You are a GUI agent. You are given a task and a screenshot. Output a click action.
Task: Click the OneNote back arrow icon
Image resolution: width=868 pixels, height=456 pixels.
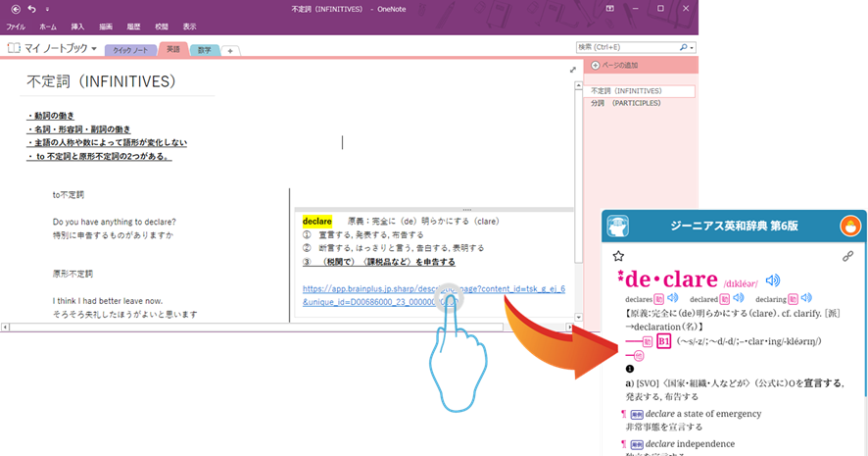pos(16,9)
